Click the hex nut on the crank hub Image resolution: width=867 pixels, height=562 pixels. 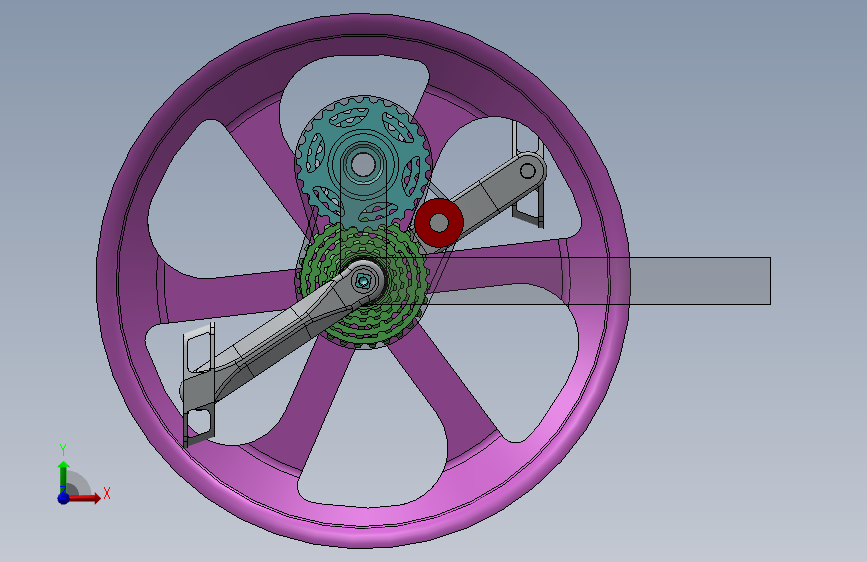(x=363, y=282)
